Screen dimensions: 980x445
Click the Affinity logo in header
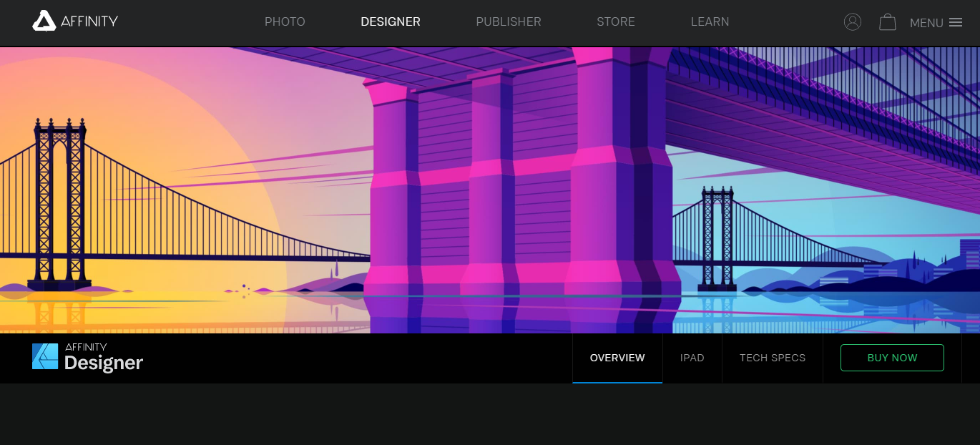pyautogui.click(x=75, y=21)
